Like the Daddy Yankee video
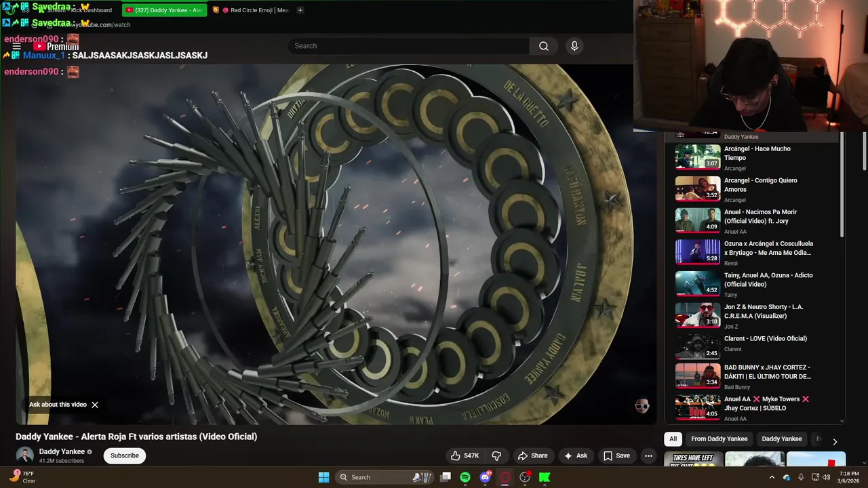This screenshot has height=488, width=868. click(465, 455)
